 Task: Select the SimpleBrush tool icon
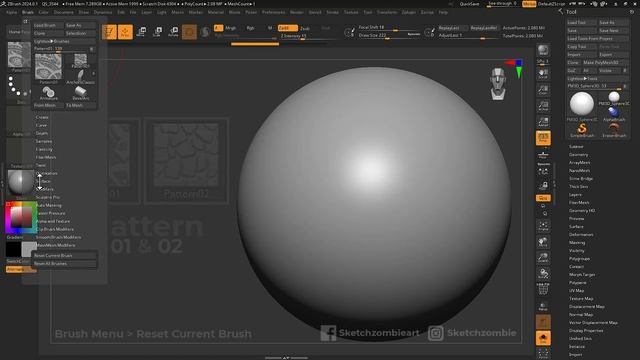pos(582,130)
